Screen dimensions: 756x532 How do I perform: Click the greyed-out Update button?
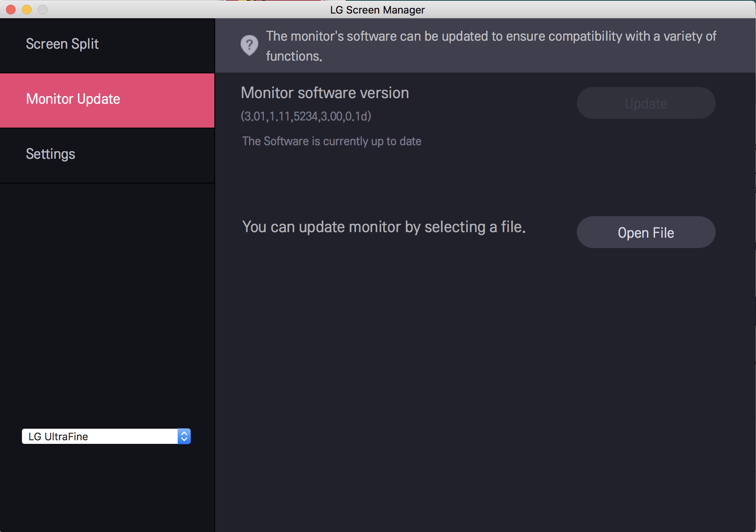point(646,103)
